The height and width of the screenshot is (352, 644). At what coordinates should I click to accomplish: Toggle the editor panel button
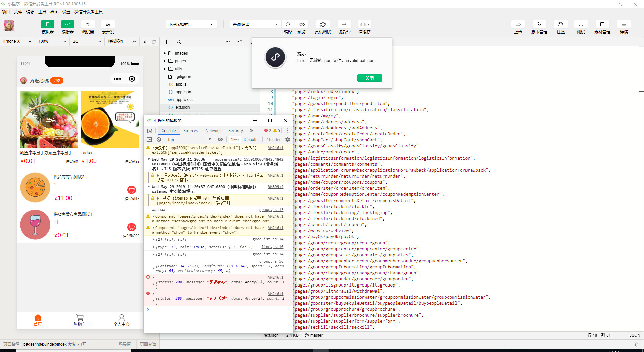[68, 24]
